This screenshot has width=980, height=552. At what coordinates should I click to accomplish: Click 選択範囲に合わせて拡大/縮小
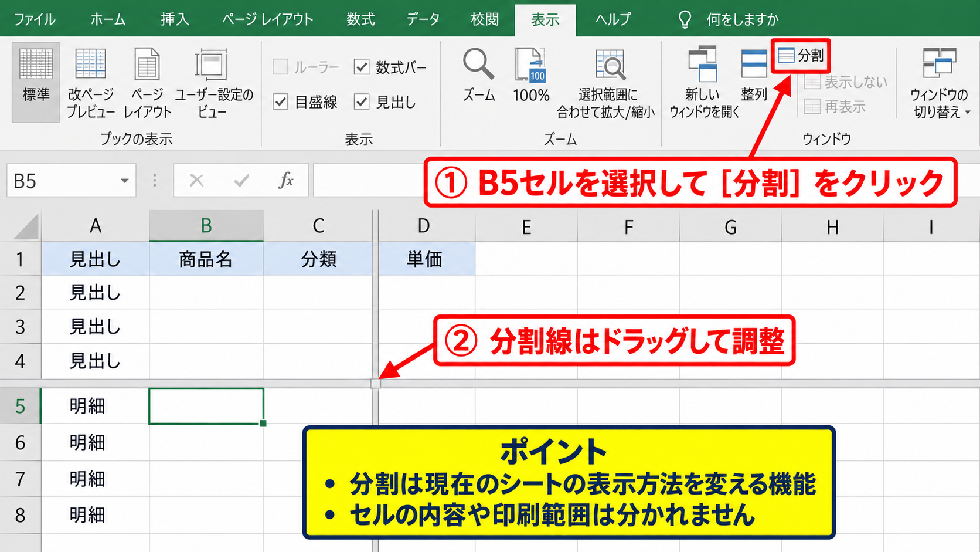pyautogui.click(x=606, y=83)
